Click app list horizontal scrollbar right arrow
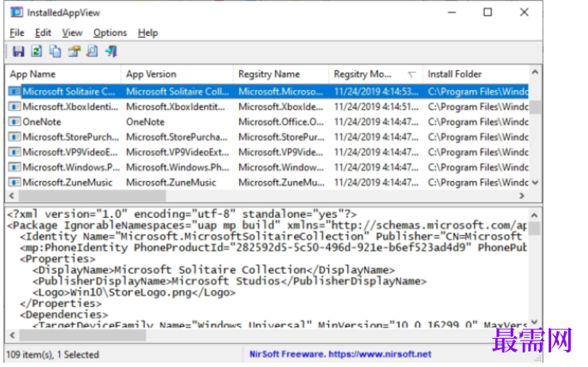588x367 pixels. (x=522, y=196)
